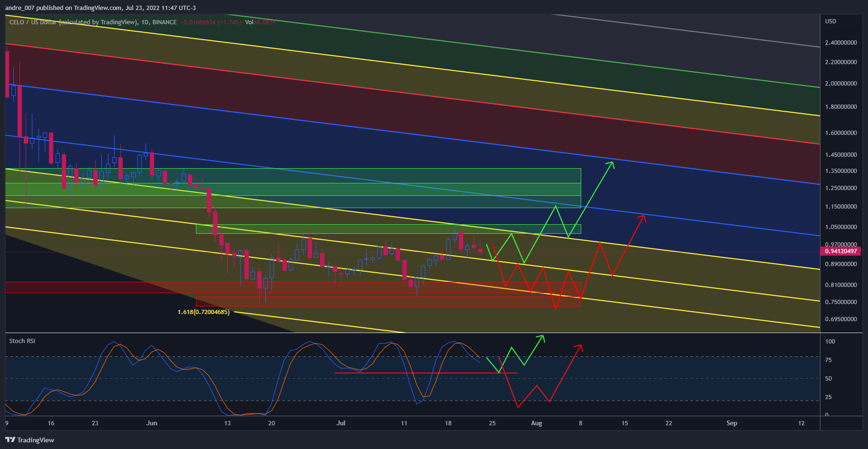
Task: Click the 1.15000000 price axis label
Action: (841, 207)
